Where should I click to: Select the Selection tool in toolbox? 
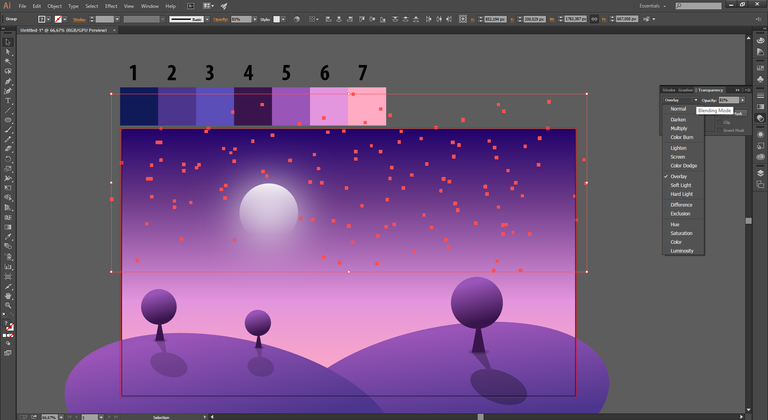[x=7, y=42]
